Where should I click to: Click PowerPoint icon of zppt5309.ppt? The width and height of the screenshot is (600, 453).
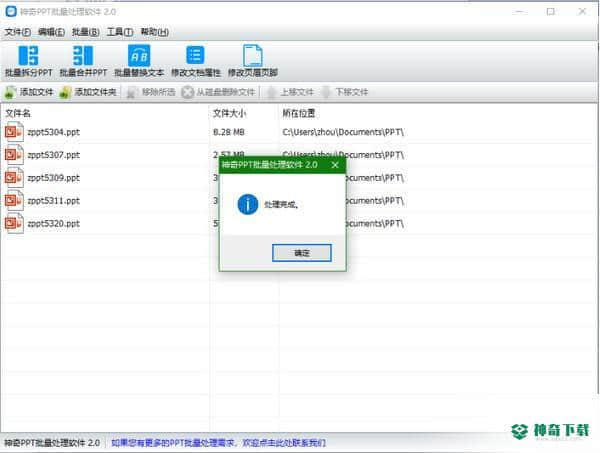(14, 178)
